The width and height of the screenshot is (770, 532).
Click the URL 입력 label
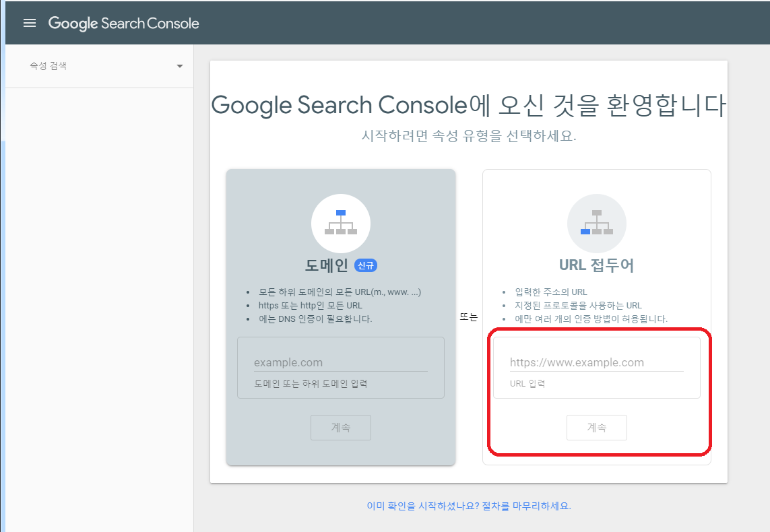pyautogui.click(x=527, y=384)
